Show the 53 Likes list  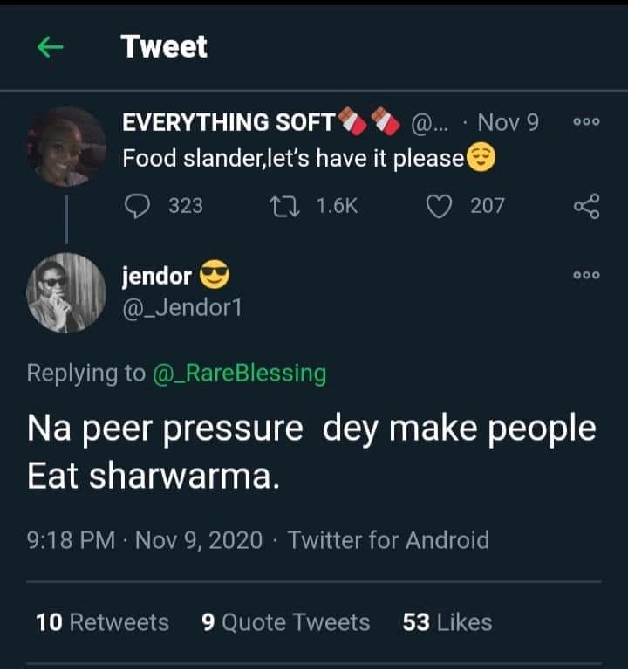click(447, 622)
